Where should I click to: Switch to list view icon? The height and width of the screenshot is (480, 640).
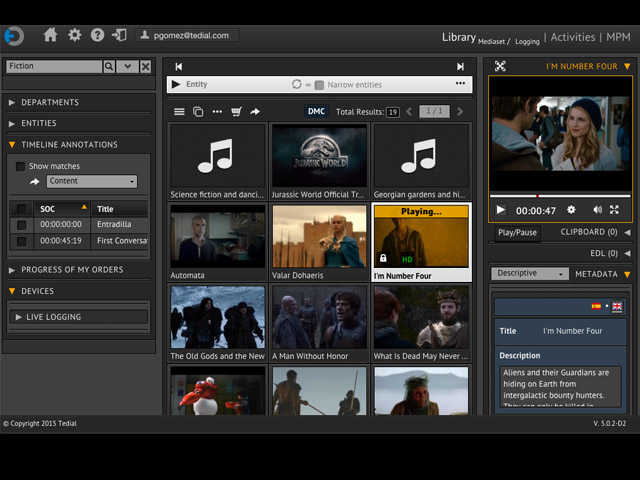click(179, 111)
